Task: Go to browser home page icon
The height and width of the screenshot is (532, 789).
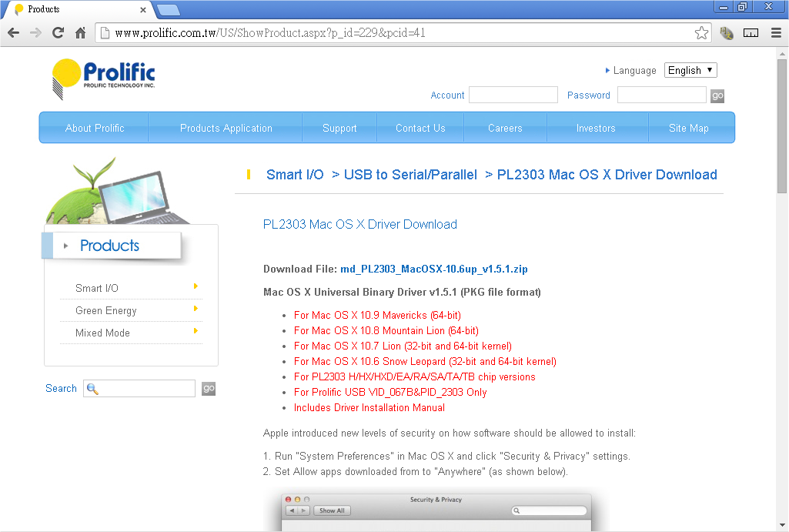Action: [80, 33]
